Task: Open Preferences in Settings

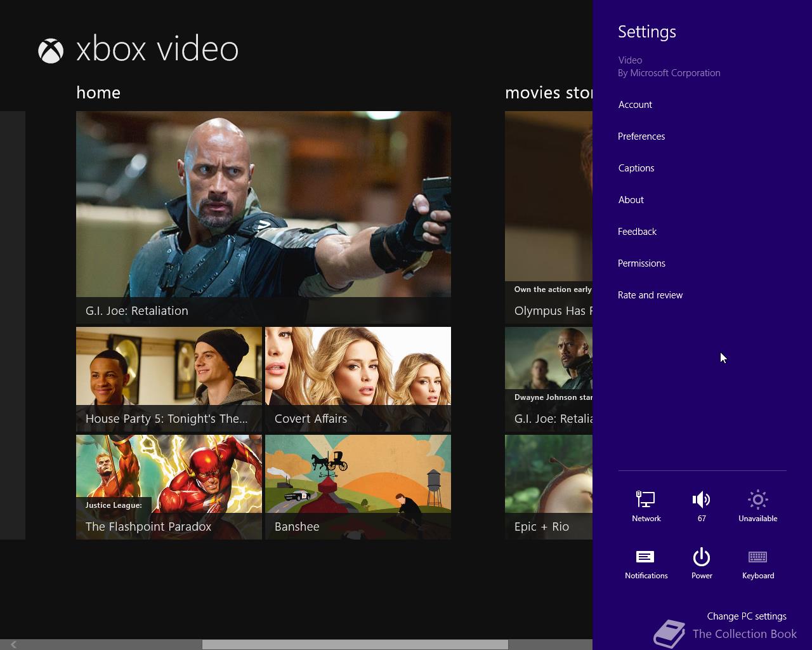Action: click(x=641, y=136)
